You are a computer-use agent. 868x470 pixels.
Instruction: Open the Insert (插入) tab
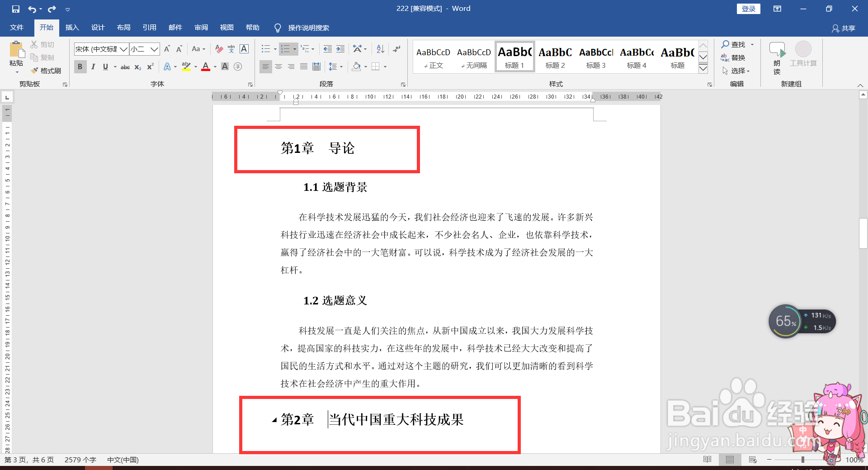72,28
